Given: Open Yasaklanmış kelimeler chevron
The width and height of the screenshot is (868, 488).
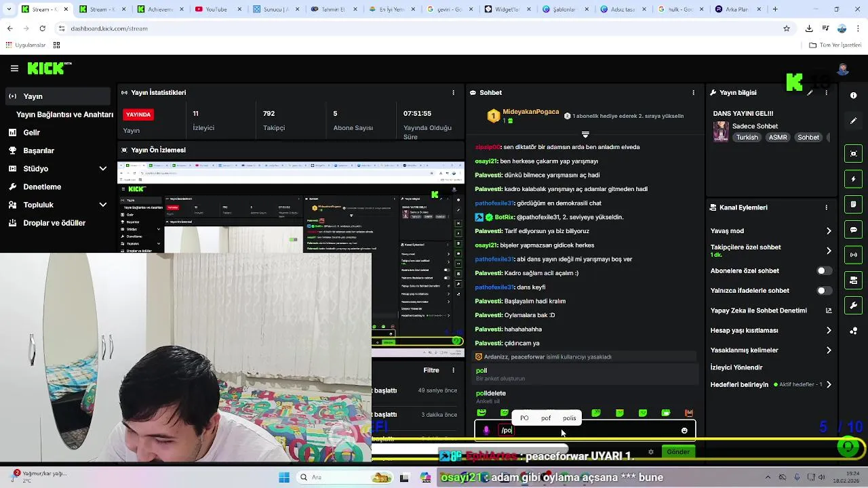Looking at the screenshot, I should (x=829, y=350).
